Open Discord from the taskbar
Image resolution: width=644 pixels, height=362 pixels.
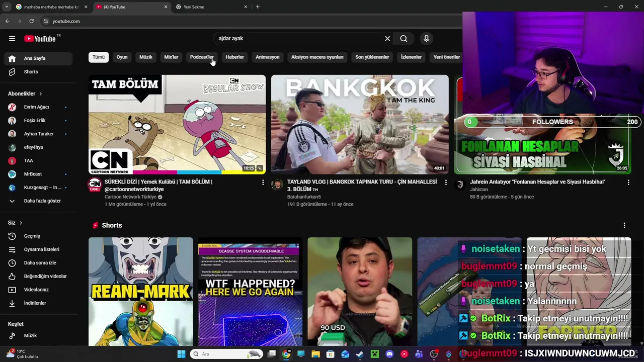click(x=389, y=354)
